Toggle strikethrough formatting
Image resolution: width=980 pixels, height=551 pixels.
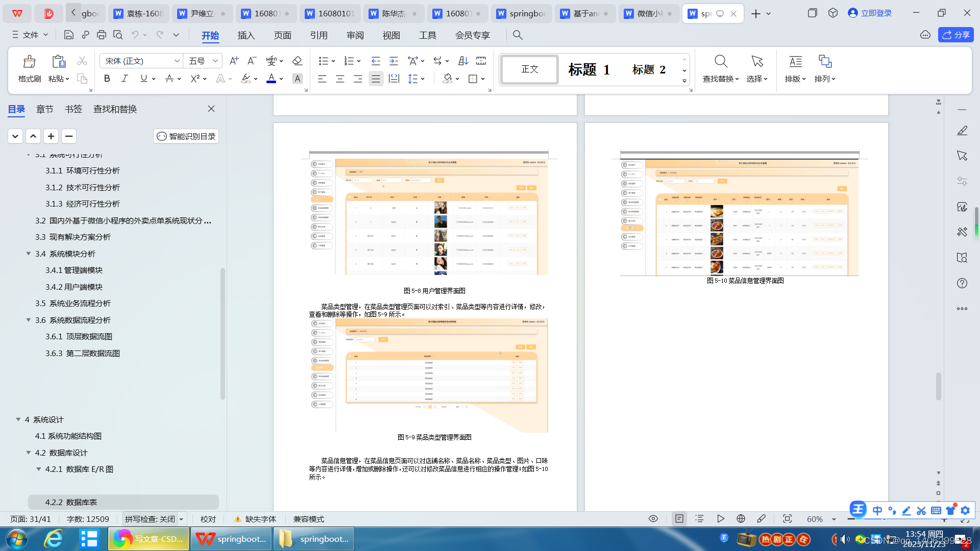pyautogui.click(x=169, y=79)
